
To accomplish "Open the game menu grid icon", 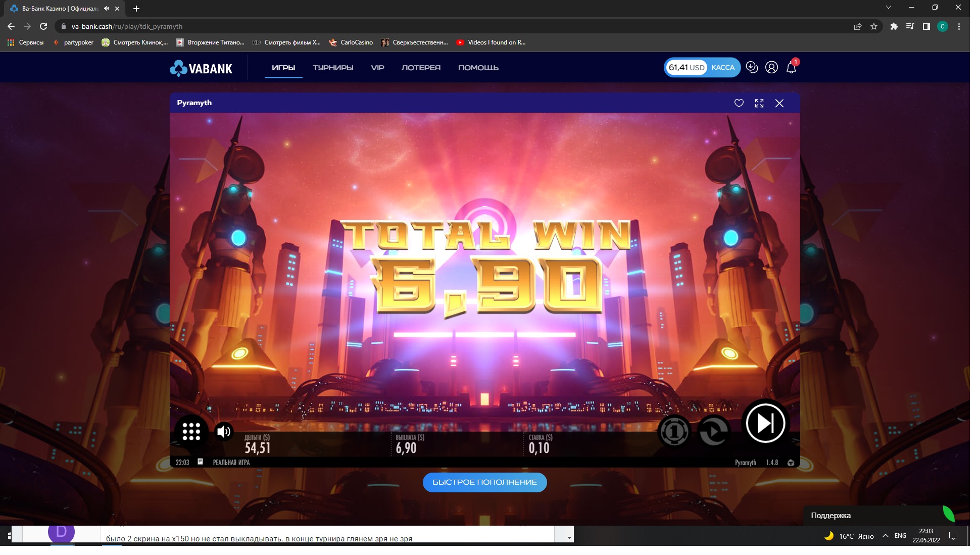I will 191,431.
